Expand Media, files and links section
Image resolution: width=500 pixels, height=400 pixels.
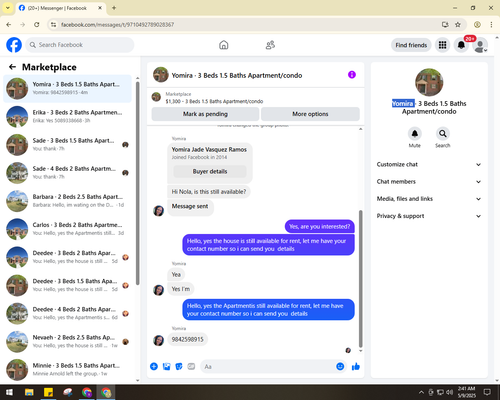click(429, 199)
